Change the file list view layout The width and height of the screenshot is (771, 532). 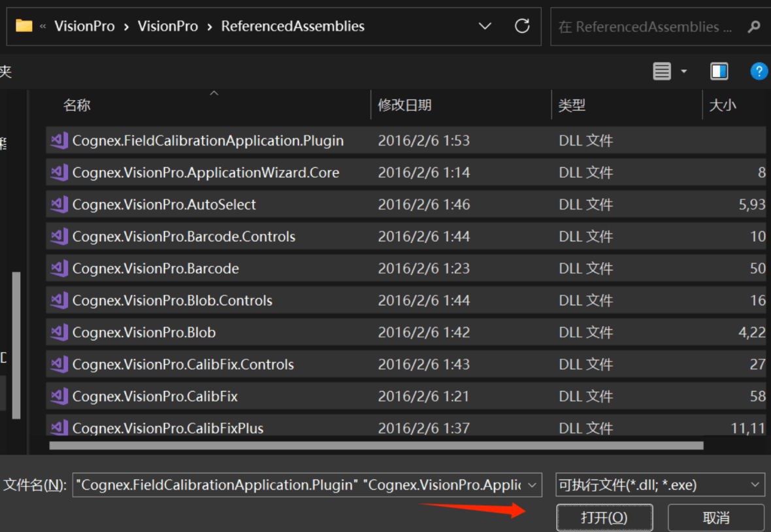pos(661,71)
